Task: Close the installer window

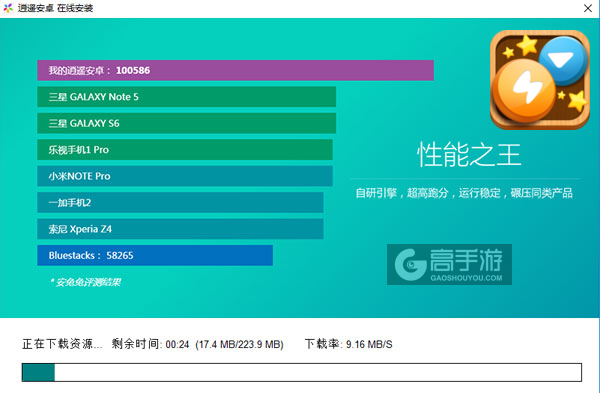Action: 587,8
